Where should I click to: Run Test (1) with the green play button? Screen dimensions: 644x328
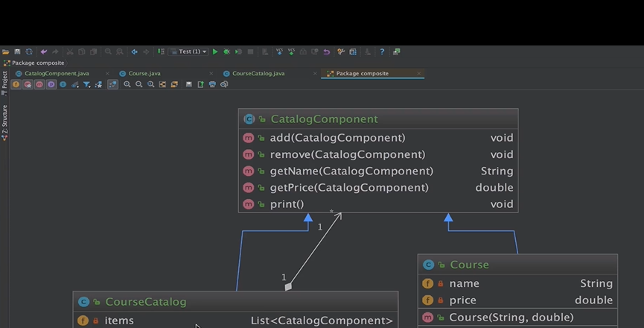click(215, 51)
